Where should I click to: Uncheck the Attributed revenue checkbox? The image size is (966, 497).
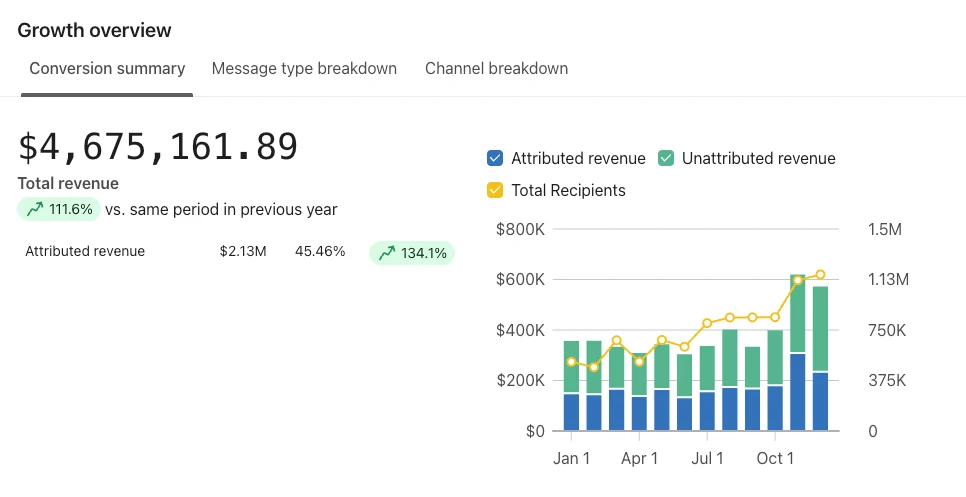495,158
